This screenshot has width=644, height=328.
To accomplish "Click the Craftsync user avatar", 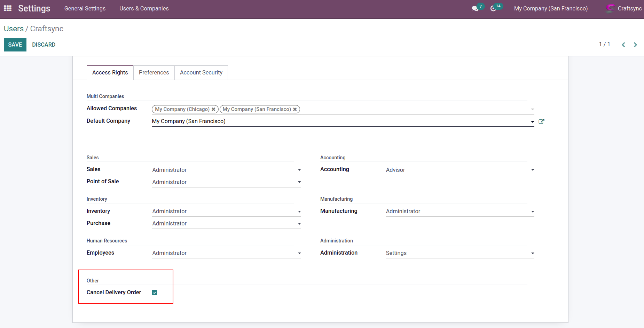I will click(610, 8).
